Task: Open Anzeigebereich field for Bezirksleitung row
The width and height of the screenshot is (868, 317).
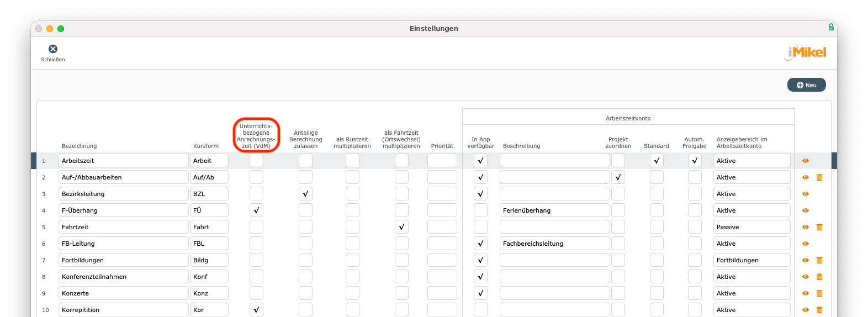Action: [x=752, y=194]
